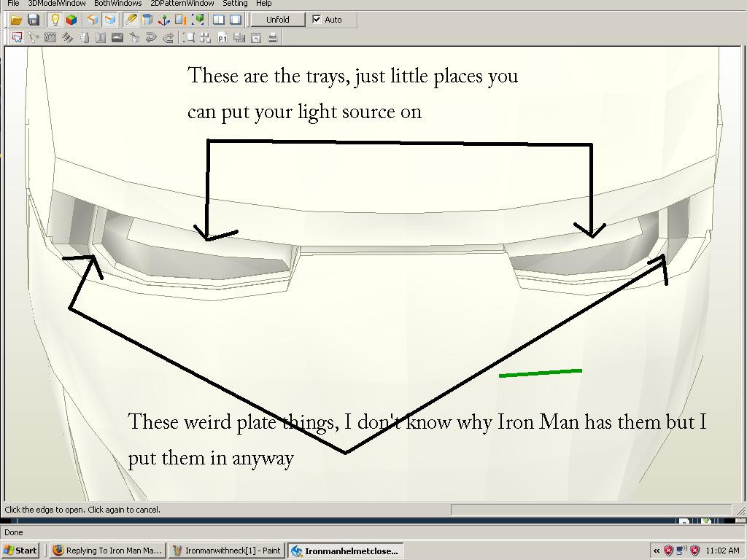
Task: Click the green cube with brackets icon
Action: click(x=198, y=20)
